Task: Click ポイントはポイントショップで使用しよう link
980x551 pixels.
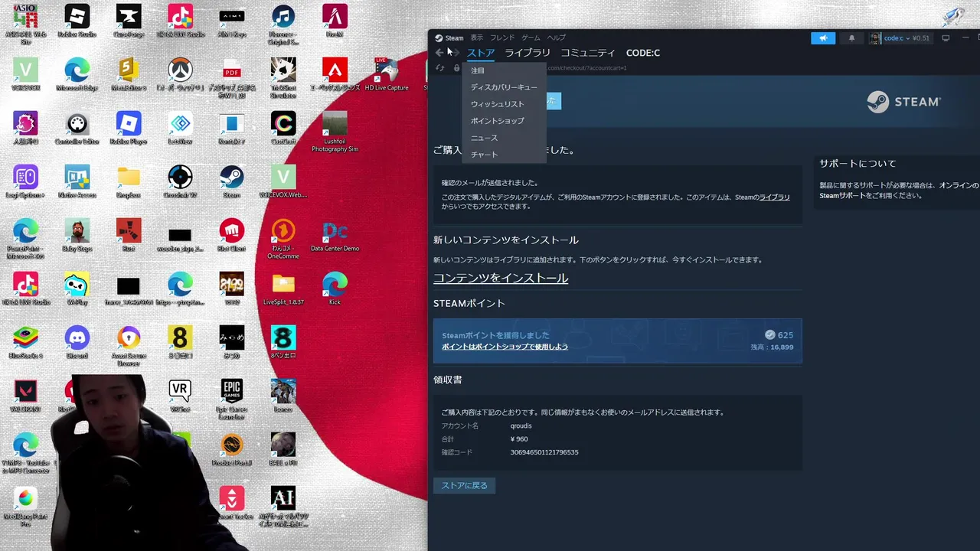Action: coord(505,347)
